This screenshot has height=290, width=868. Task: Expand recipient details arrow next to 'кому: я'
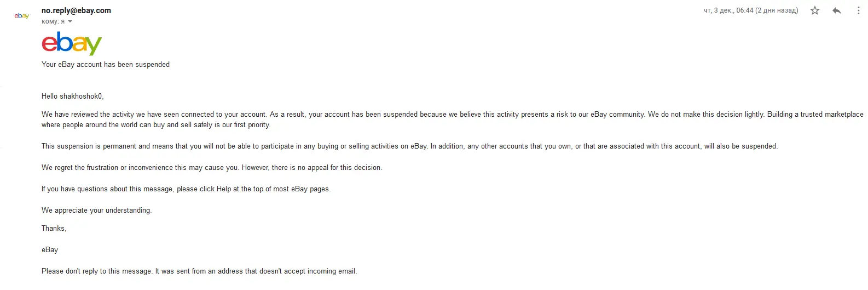[70, 21]
